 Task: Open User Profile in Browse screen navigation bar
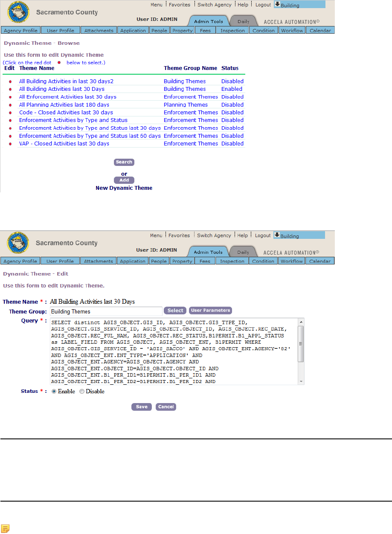click(61, 30)
